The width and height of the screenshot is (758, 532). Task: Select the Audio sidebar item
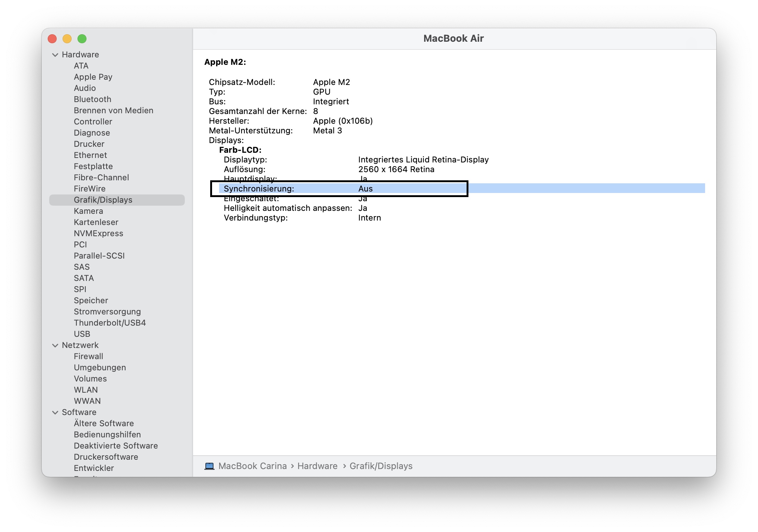tap(85, 88)
